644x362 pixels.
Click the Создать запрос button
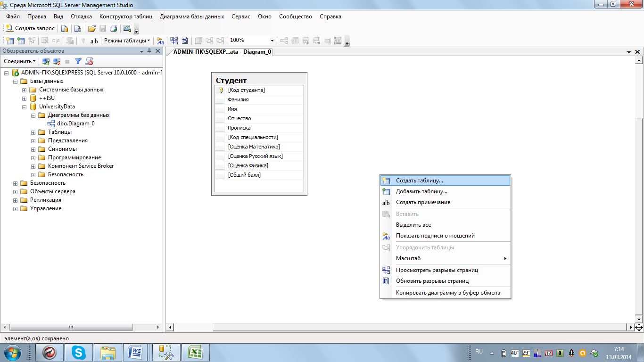[x=30, y=28]
